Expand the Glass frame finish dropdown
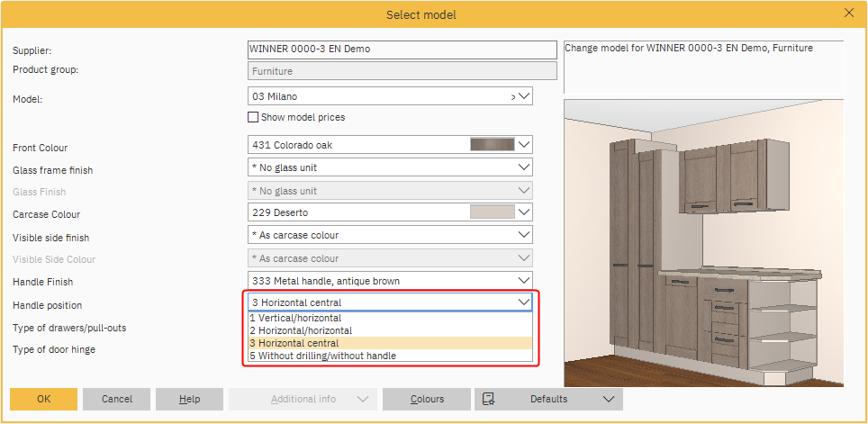 tap(524, 167)
